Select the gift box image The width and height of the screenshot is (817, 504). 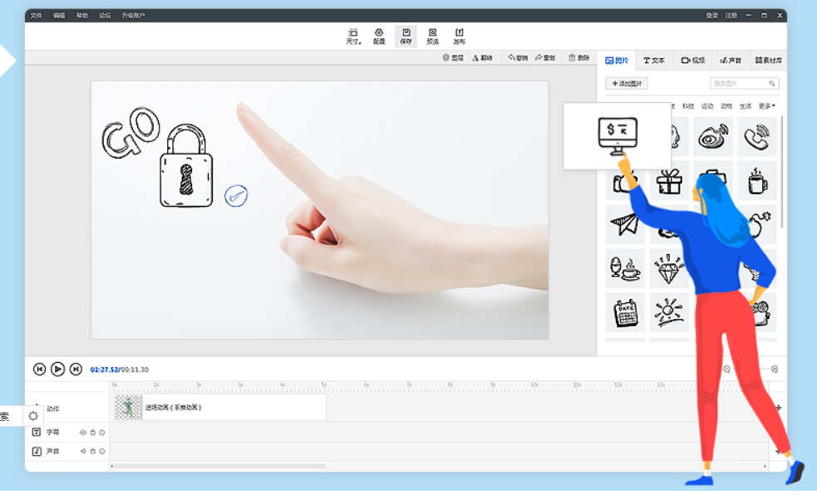[x=668, y=181]
